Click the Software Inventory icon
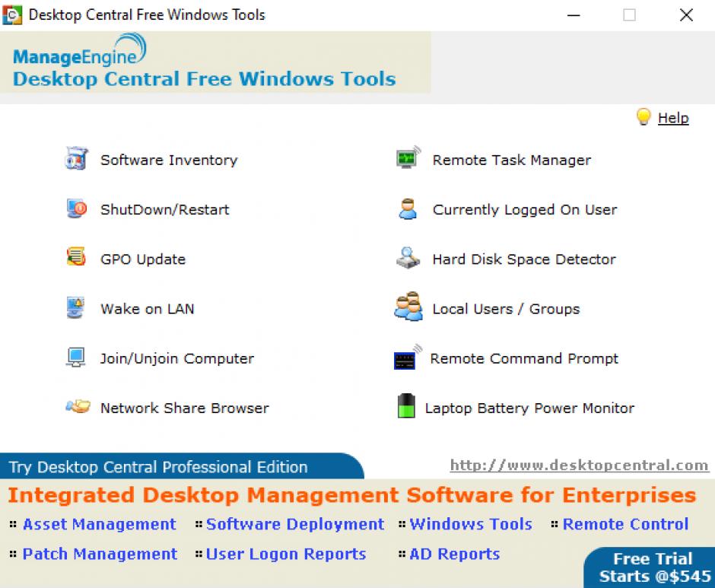The width and height of the screenshot is (715, 588). coord(76,158)
